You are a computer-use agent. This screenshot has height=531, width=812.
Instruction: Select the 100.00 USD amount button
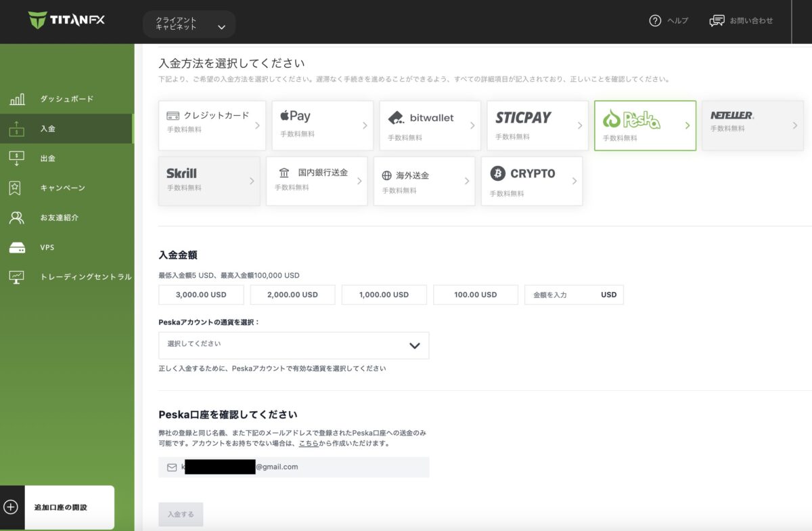(475, 295)
